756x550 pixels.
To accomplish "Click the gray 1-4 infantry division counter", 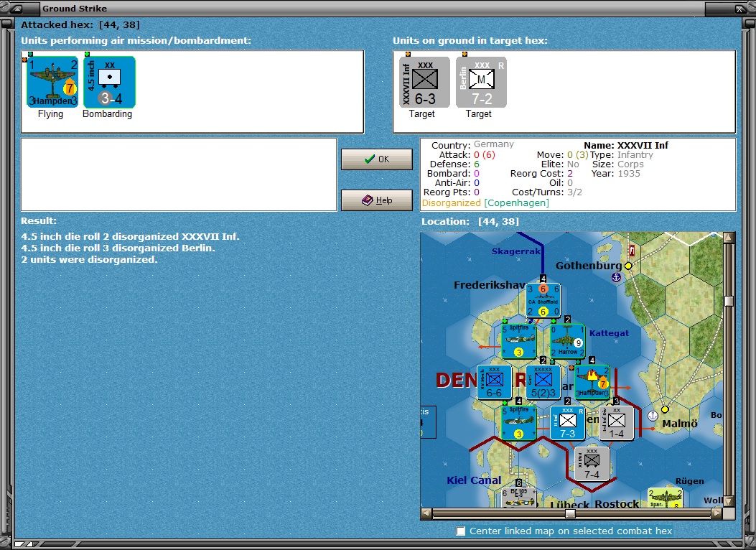I will 616,423.
